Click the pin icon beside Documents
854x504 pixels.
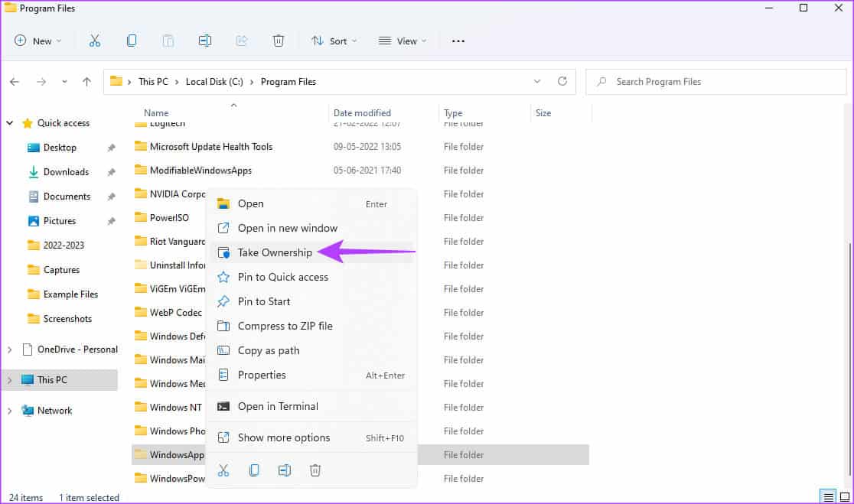click(x=111, y=197)
